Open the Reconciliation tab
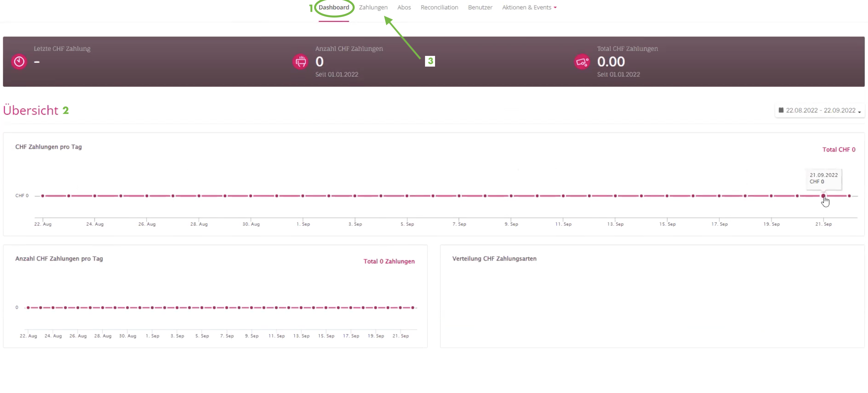 point(439,7)
